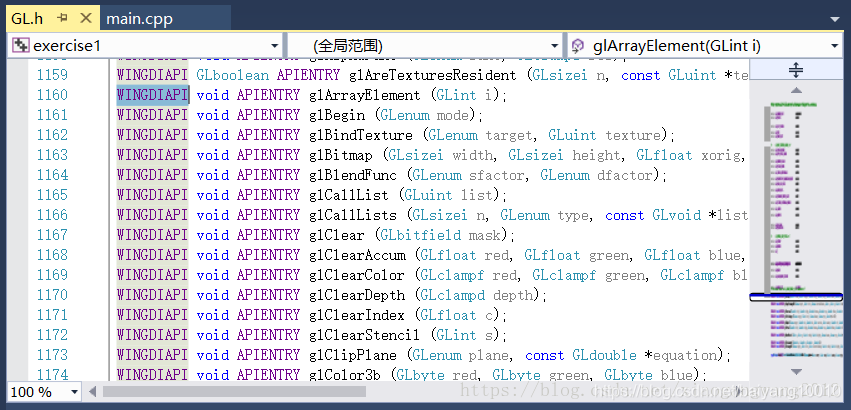Click the horizontal scrollbar thumb
The width and height of the screenshot is (851, 410).
tap(236, 392)
